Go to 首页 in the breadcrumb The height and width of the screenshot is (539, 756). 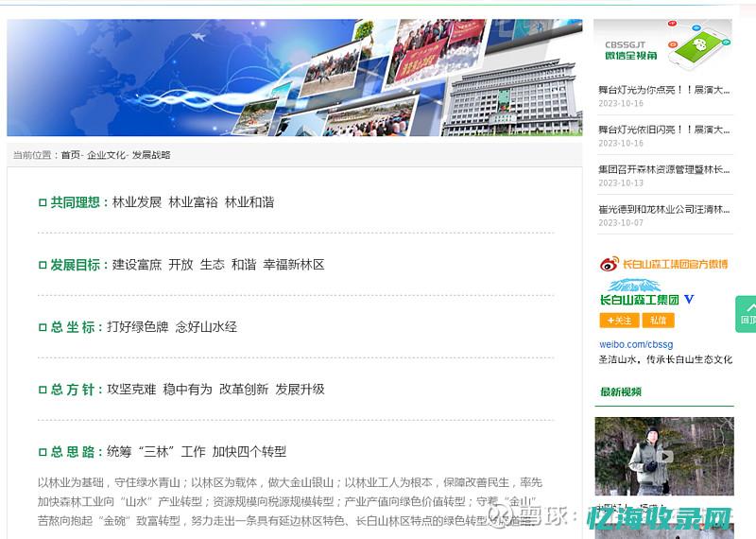(x=70, y=155)
